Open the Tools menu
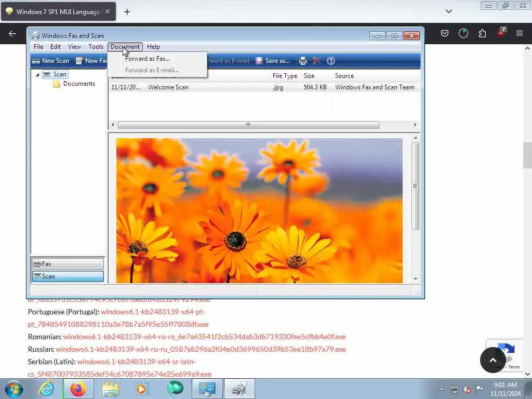This screenshot has width=532, height=399. point(96,47)
